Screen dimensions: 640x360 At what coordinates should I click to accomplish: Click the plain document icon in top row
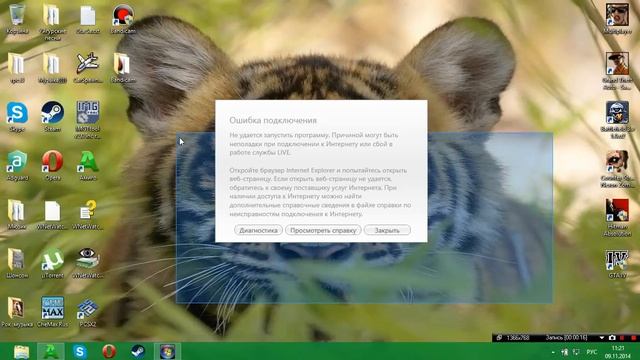coord(87,19)
